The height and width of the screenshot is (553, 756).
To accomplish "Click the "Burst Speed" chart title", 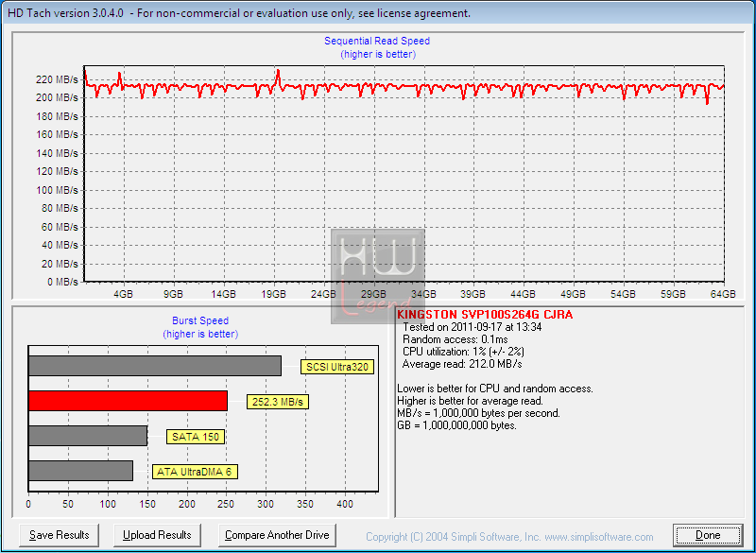I will (200, 320).
